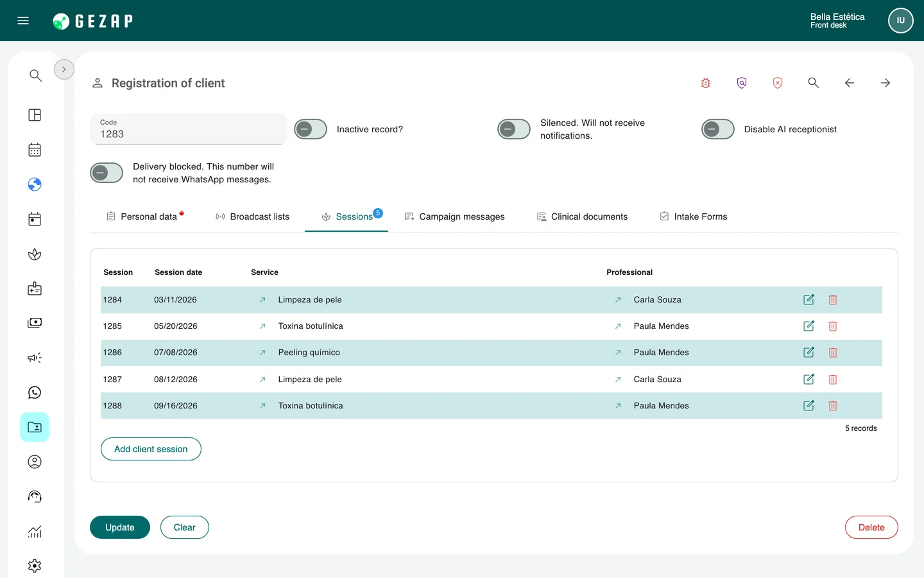Toggle the Silenced notifications switch
The width and height of the screenshot is (924, 578).
514,129
